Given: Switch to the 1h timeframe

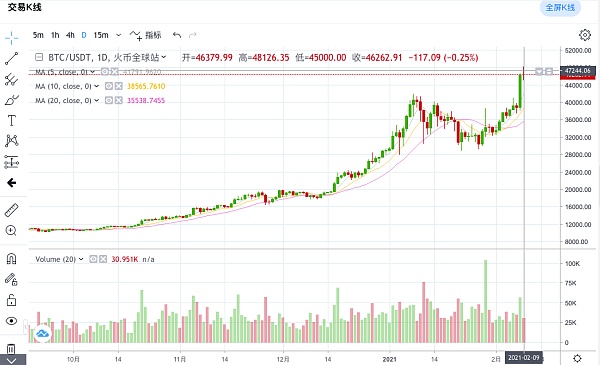Looking at the screenshot, I should pyautogui.click(x=55, y=35).
